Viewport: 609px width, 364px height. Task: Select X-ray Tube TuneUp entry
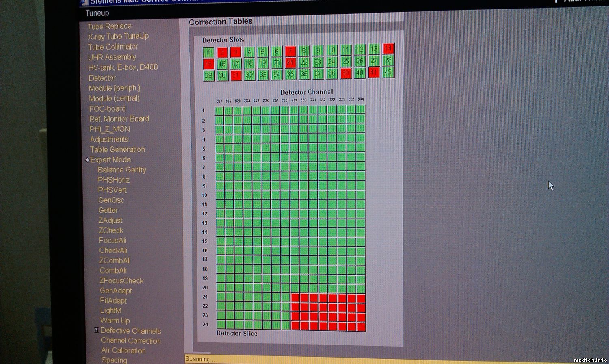click(x=118, y=37)
